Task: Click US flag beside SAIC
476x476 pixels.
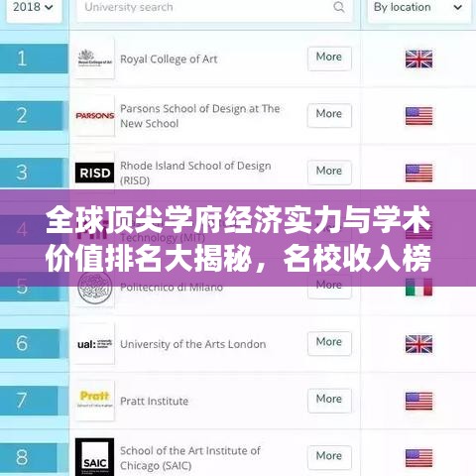Action: pos(418,458)
